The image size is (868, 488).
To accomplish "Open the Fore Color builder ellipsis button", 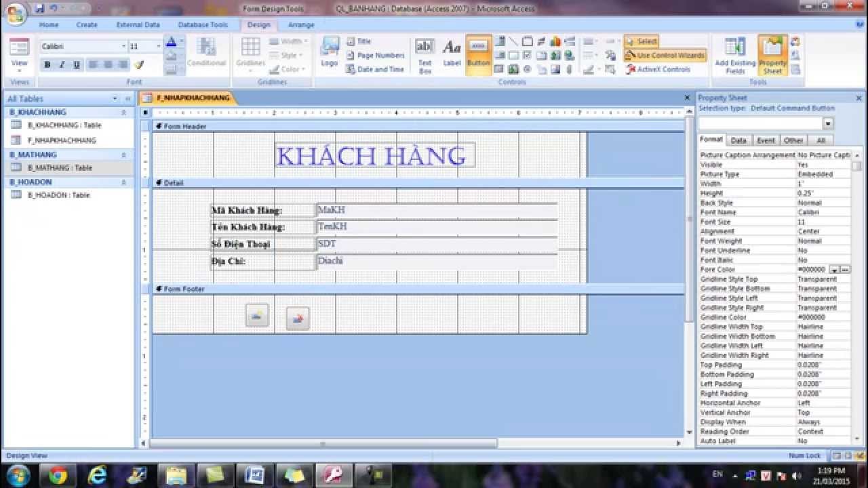I will tap(844, 270).
